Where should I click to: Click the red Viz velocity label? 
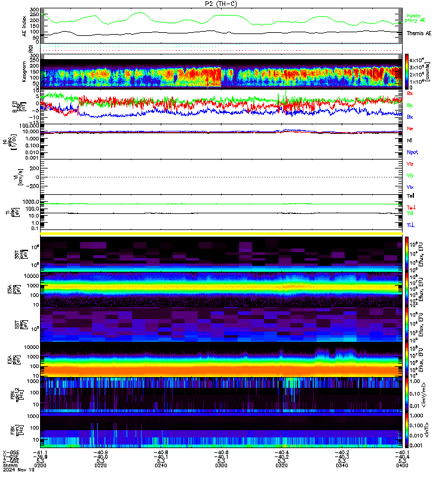(x=410, y=164)
